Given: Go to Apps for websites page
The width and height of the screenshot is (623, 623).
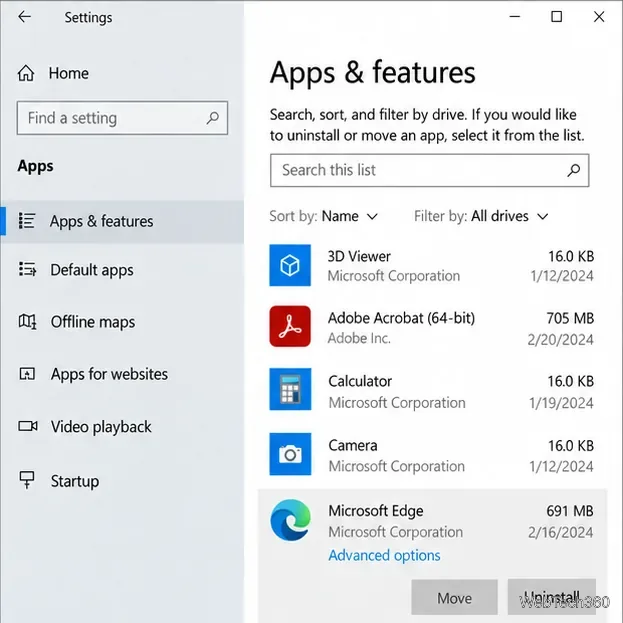Looking at the screenshot, I should coord(122,374).
